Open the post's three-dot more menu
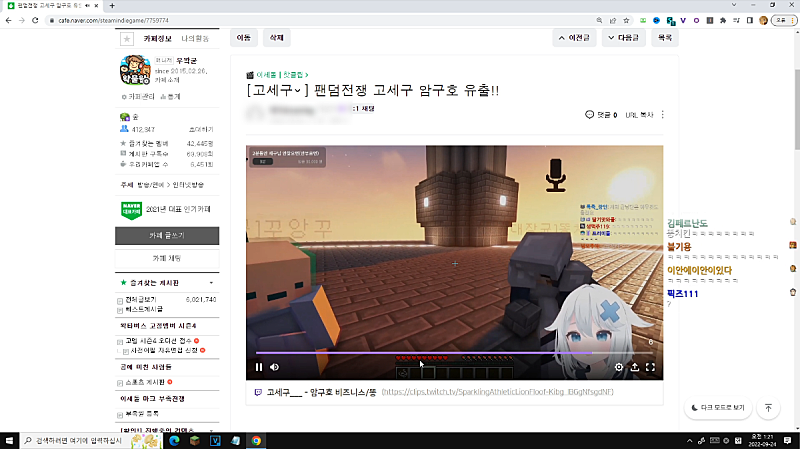800x449 pixels. tap(663, 115)
